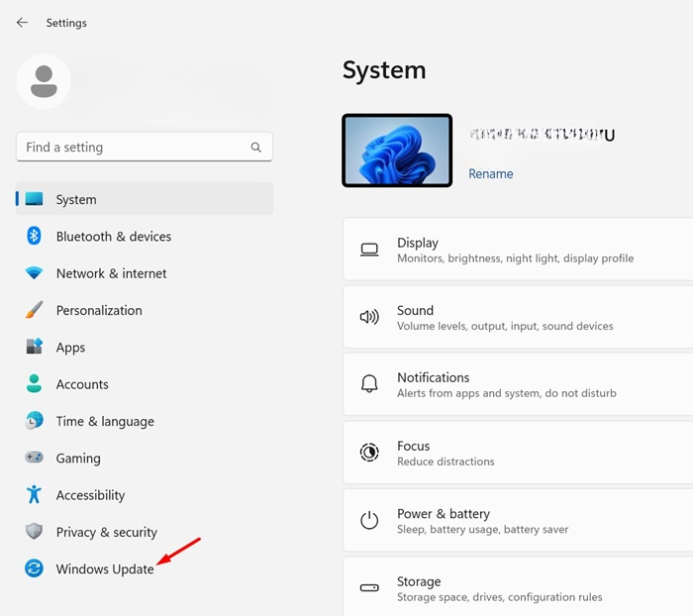693x616 pixels.
Task: Click the System page heading
Action: [x=384, y=70]
